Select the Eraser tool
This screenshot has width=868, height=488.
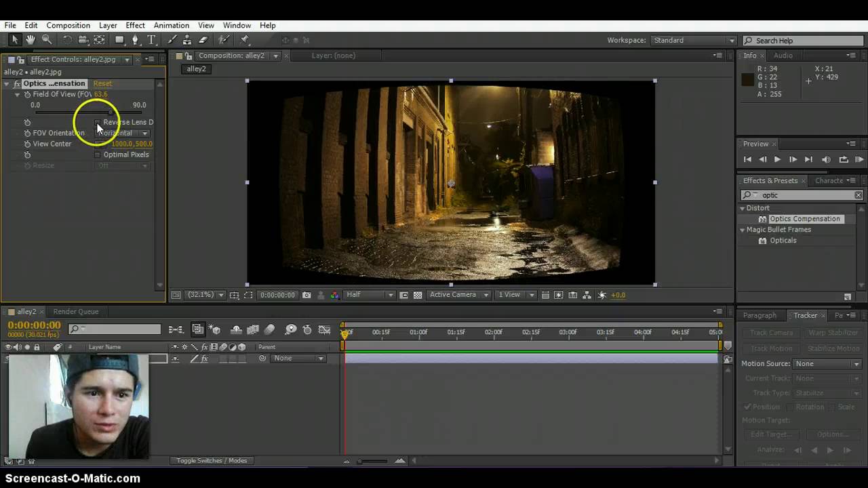coord(203,40)
